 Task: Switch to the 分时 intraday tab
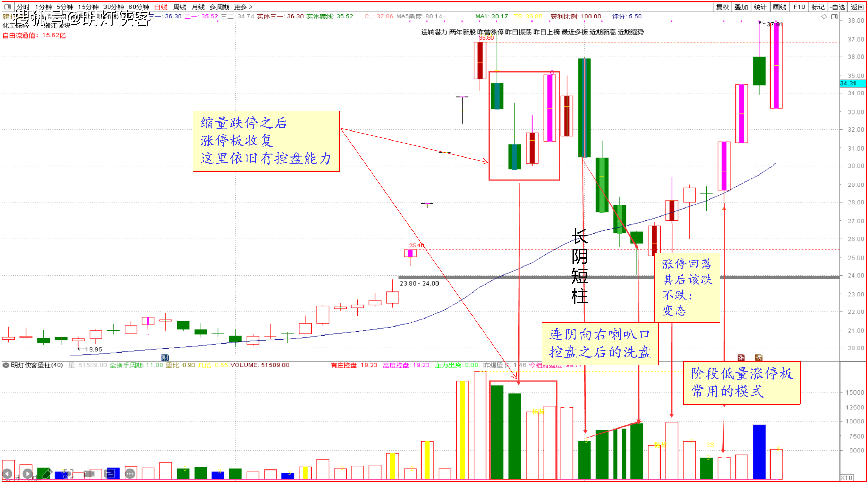click(x=23, y=7)
